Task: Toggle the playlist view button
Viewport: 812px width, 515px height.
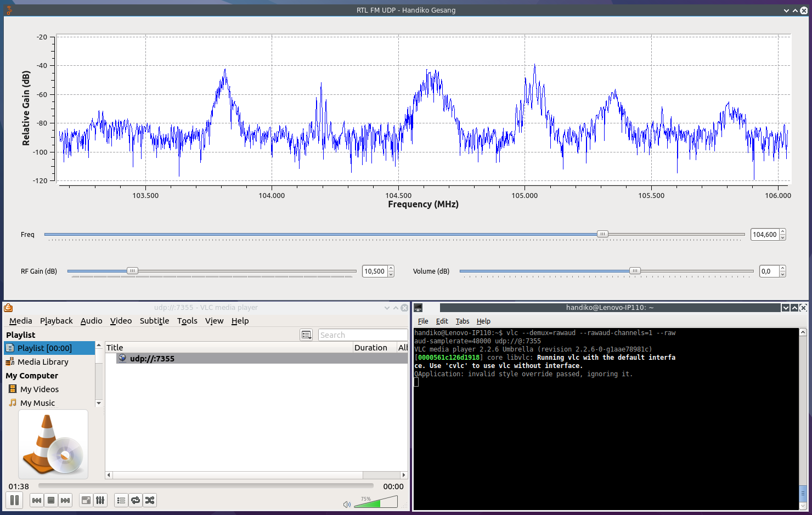Action: 121,500
